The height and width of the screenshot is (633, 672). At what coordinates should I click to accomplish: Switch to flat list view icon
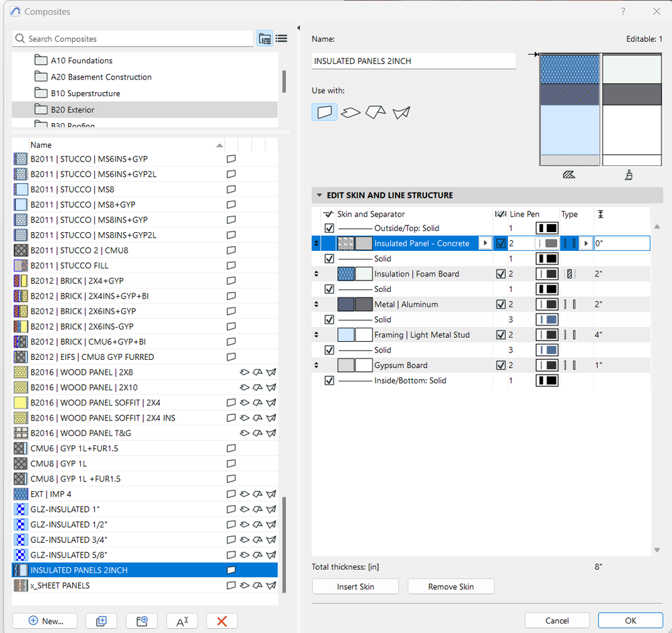pos(281,38)
